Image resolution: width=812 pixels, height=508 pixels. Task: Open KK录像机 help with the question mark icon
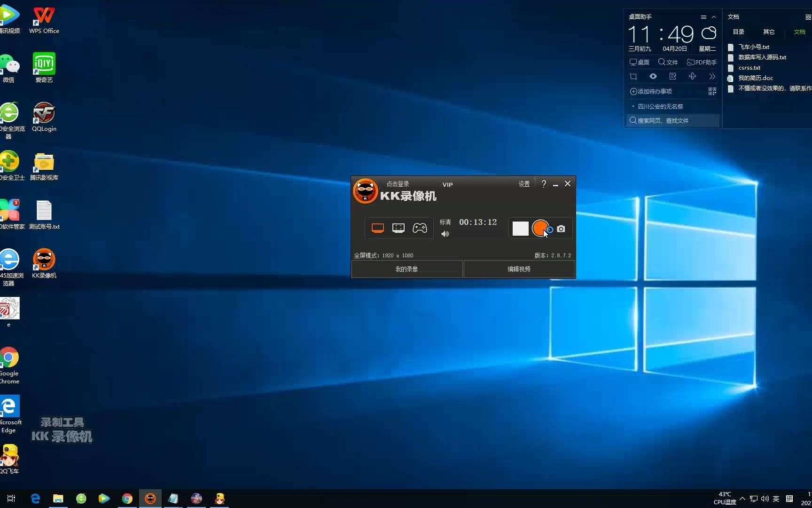point(544,183)
